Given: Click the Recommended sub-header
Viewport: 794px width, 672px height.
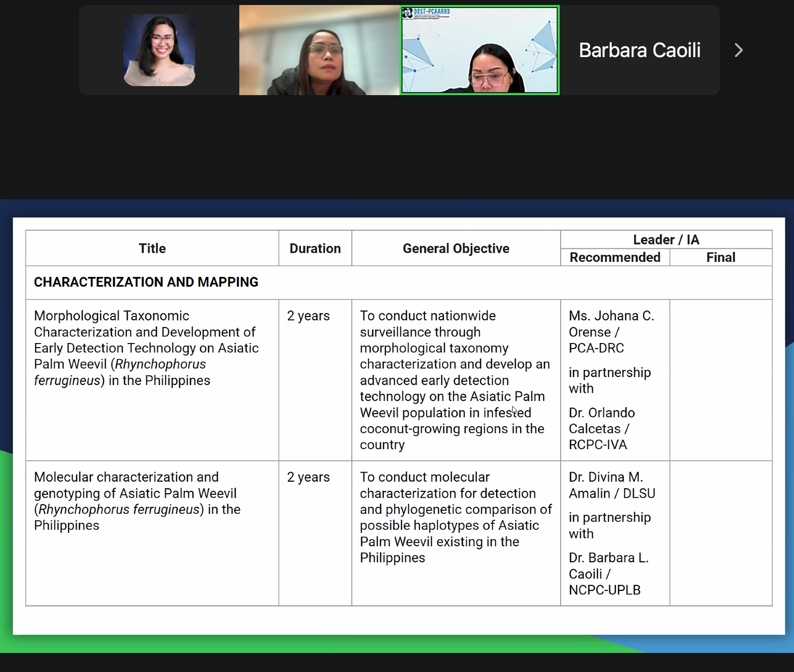Looking at the screenshot, I should tap(615, 257).
